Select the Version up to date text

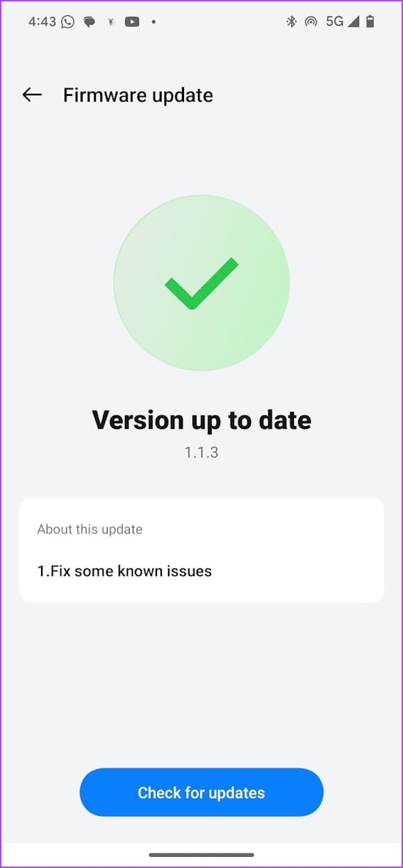(201, 419)
